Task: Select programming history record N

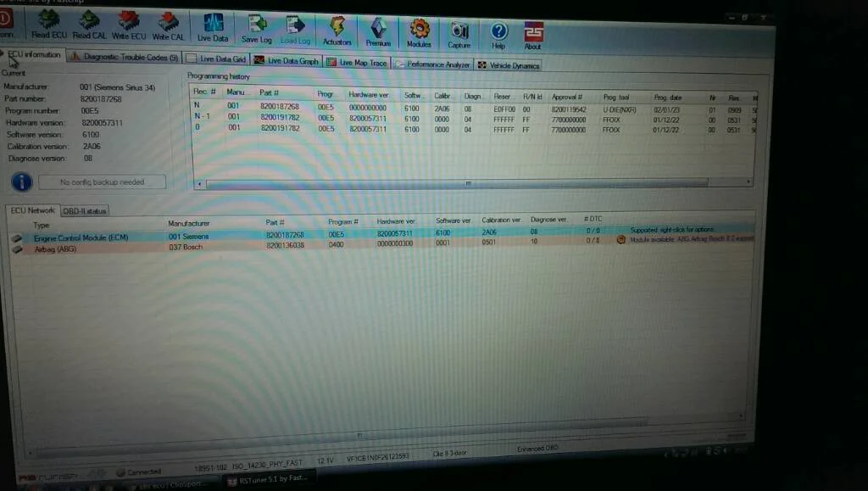Action: coord(475,108)
